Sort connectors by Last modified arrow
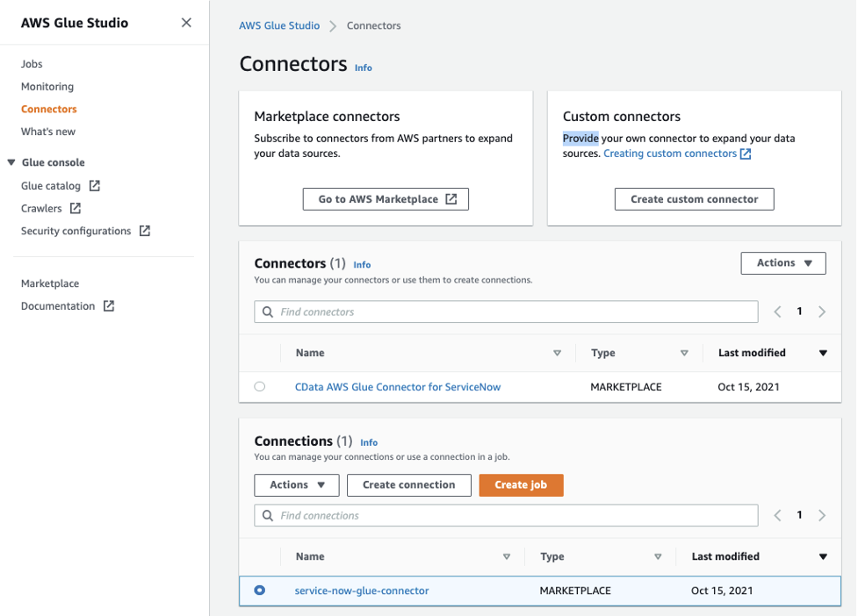The image size is (858, 616). coord(823,353)
